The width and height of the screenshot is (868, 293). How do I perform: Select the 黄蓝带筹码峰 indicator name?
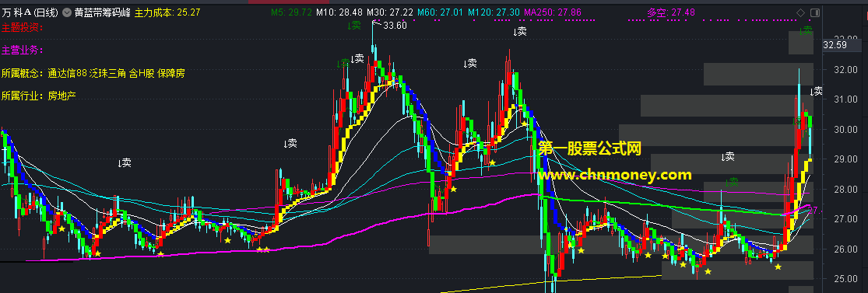click(103, 12)
